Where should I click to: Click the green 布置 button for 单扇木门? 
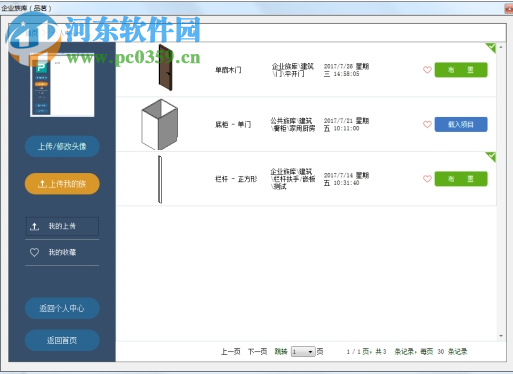click(x=461, y=70)
